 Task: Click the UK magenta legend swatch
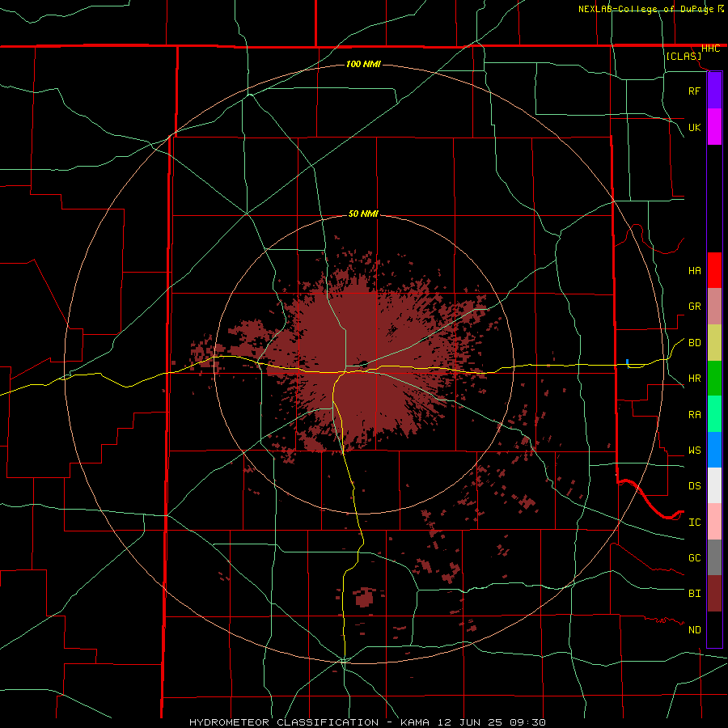click(x=714, y=127)
